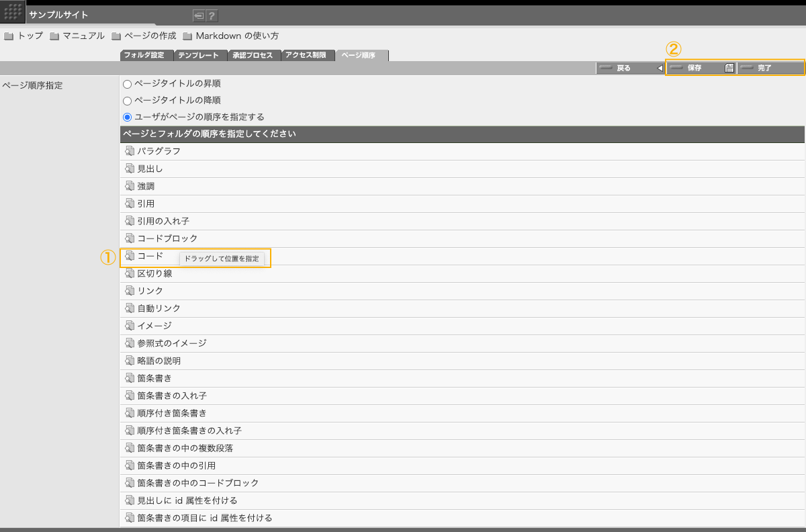This screenshot has width=806, height=532.
Task: Select the 自動リンク row in list
Action: [159, 308]
